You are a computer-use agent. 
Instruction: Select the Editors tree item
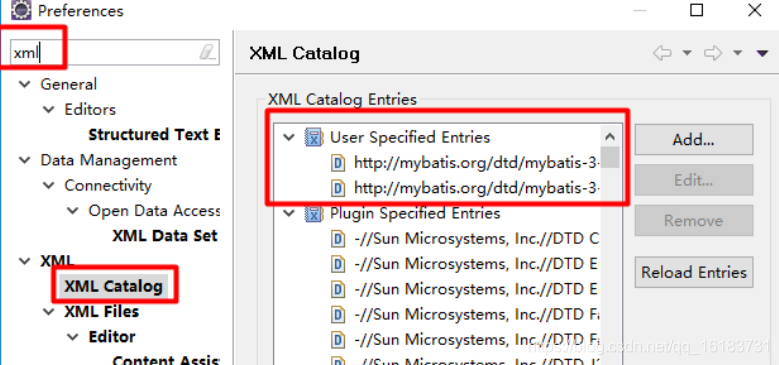click(x=90, y=109)
